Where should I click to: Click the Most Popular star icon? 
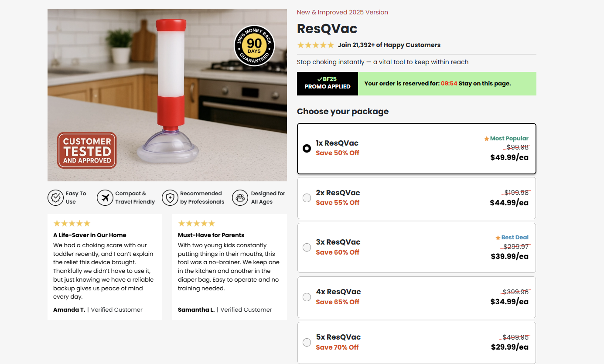486,138
